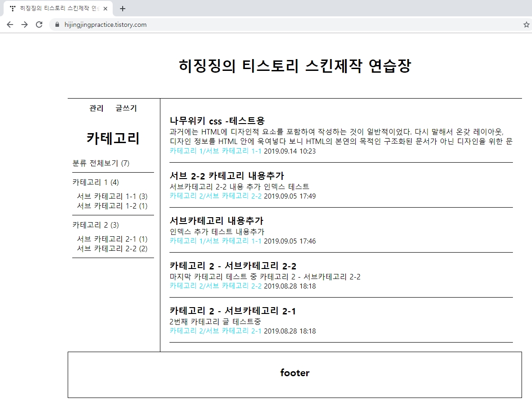Open post titled 서브카테고리 내용추가
Image resolution: width=532 pixels, height=403 pixels.
coord(216,221)
